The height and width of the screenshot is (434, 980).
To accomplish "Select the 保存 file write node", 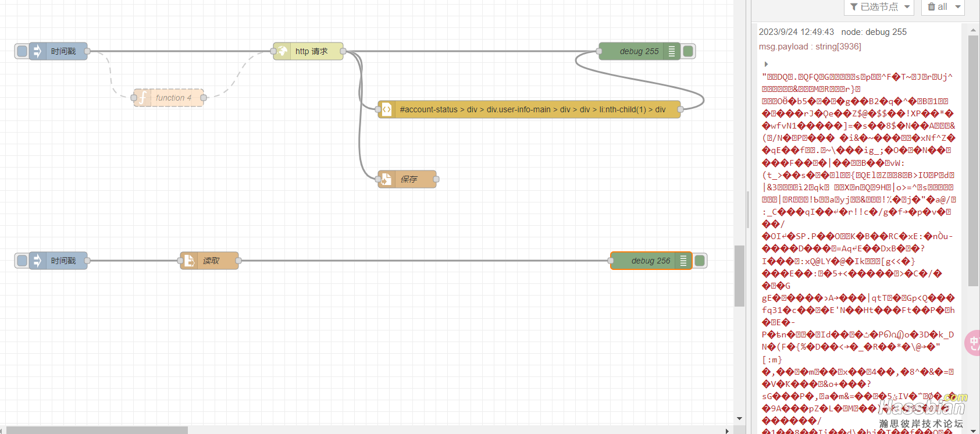I will [407, 179].
